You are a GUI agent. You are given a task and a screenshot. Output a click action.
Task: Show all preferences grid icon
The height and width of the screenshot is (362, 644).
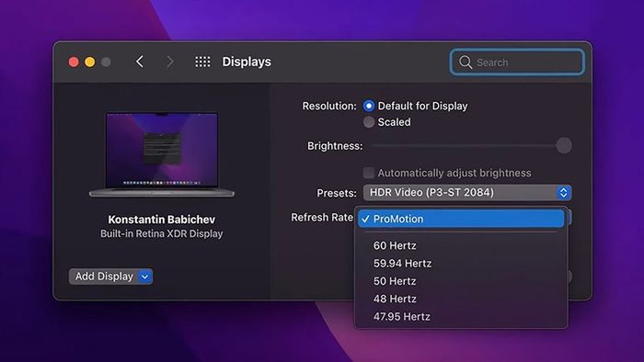coord(202,62)
